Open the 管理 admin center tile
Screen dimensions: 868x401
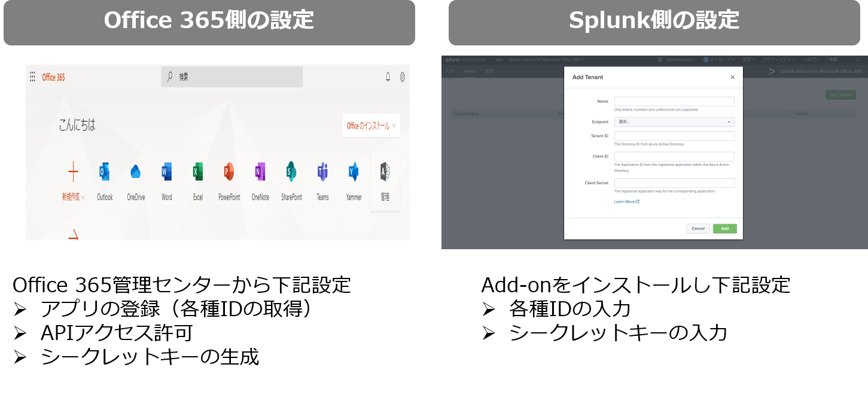(x=385, y=180)
